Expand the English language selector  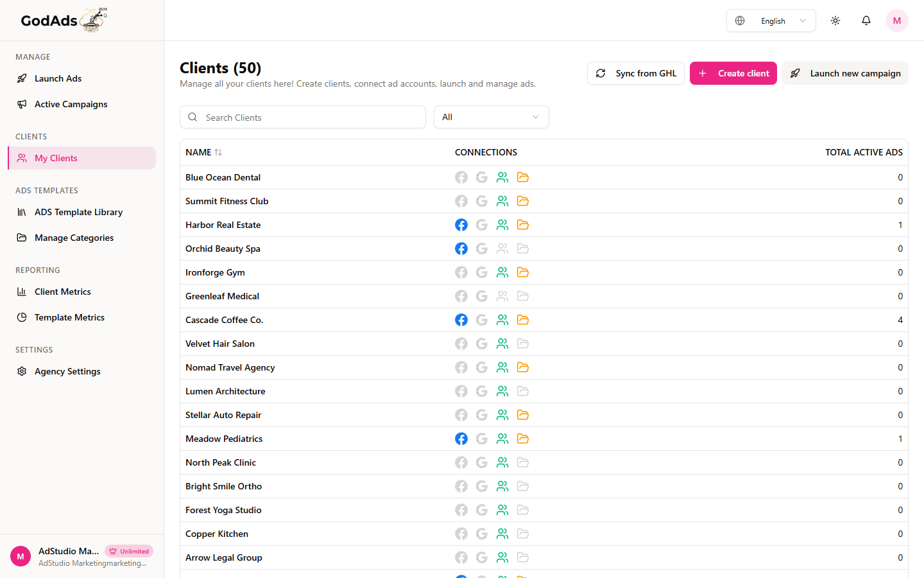(x=771, y=20)
